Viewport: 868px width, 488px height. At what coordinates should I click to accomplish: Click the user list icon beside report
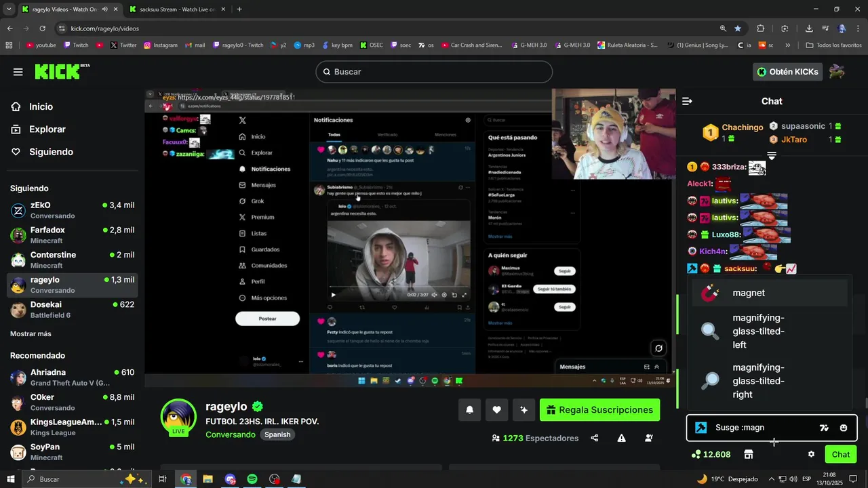648,439
